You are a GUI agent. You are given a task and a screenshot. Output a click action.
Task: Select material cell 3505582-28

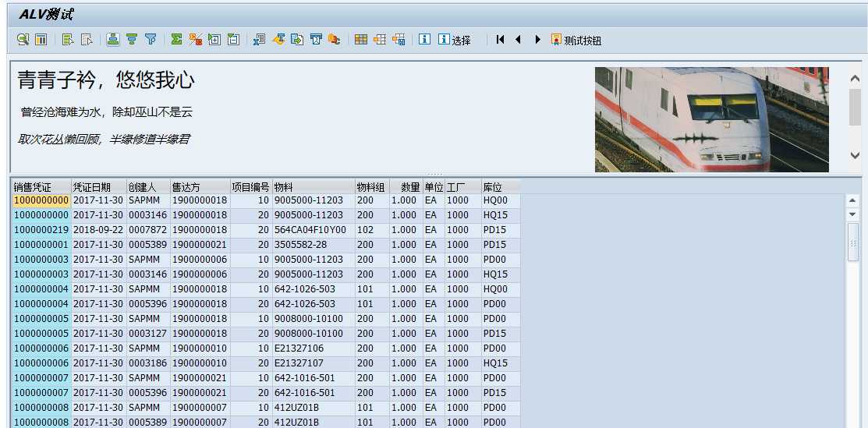point(314,245)
